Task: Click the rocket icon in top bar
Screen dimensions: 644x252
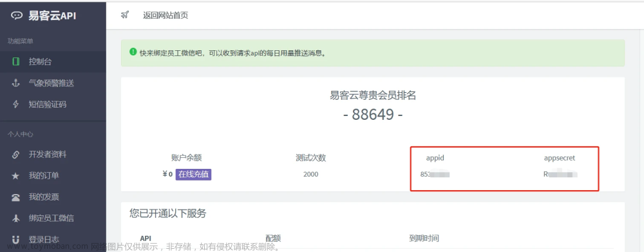Action: click(x=125, y=15)
